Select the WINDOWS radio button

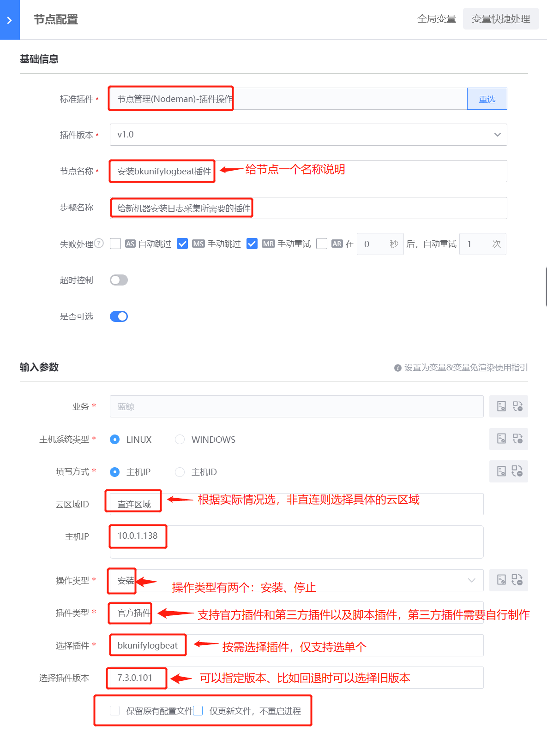coord(180,440)
